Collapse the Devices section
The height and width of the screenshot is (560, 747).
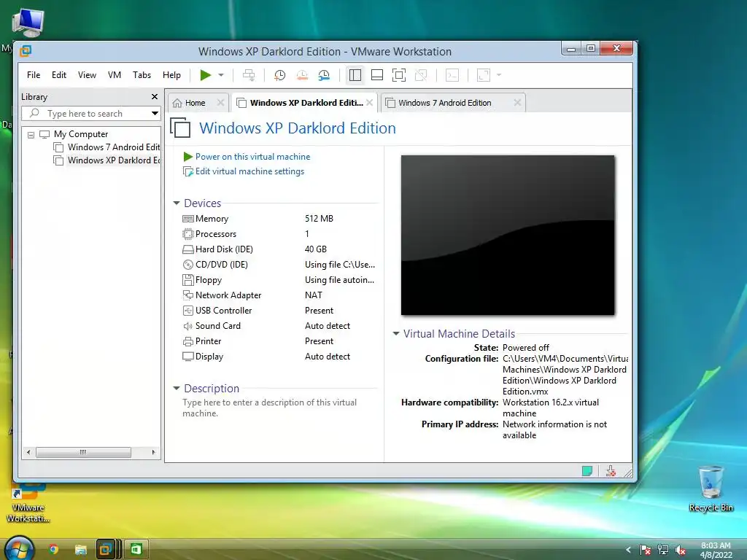click(x=177, y=203)
